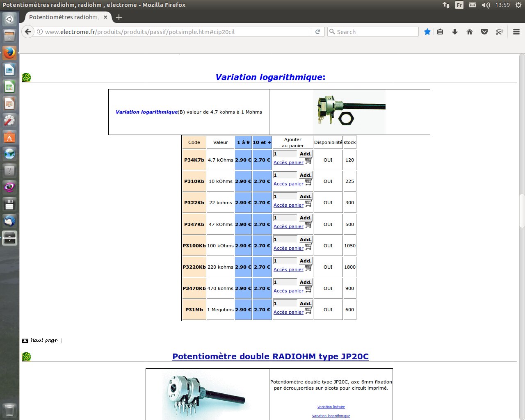Click the Variation linéaire link
525x420 pixels.
click(x=331, y=407)
